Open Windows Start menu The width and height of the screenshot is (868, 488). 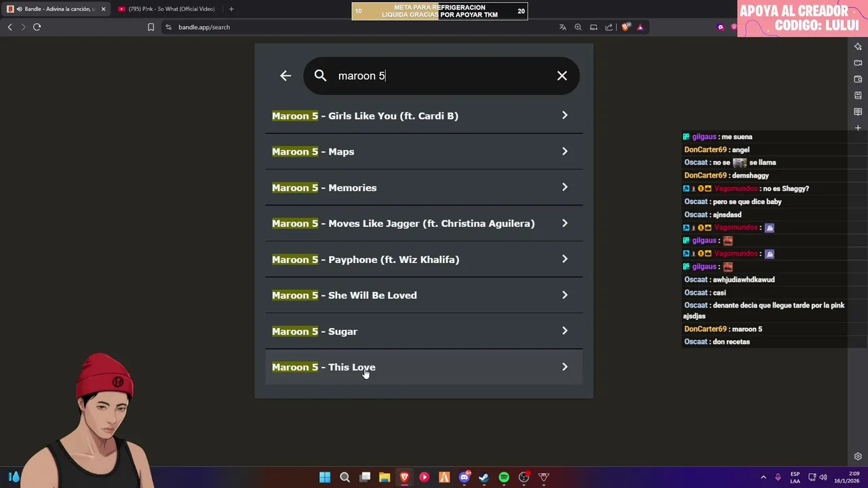click(x=325, y=477)
